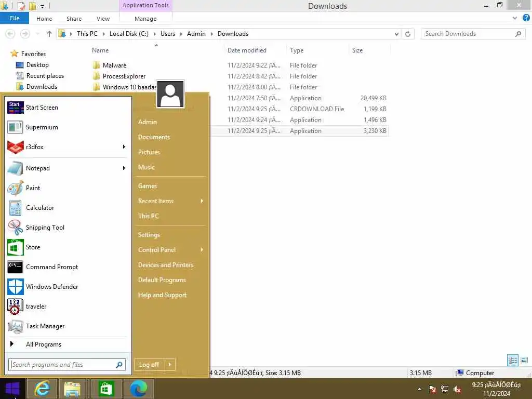
Task: Click the search magnifier in start menu
Action: (119, 365)
